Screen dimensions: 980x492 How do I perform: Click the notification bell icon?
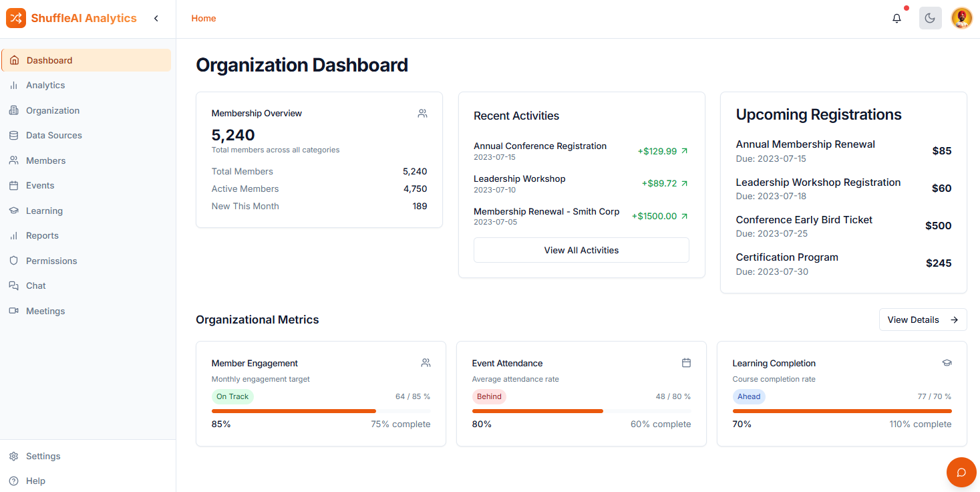[896, 18]
